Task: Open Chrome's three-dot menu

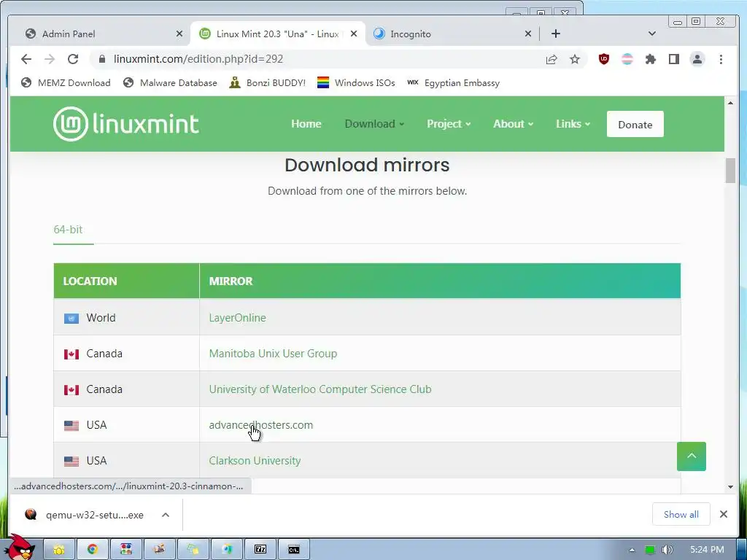Action: pyautogui.click(x=721, y=59)
